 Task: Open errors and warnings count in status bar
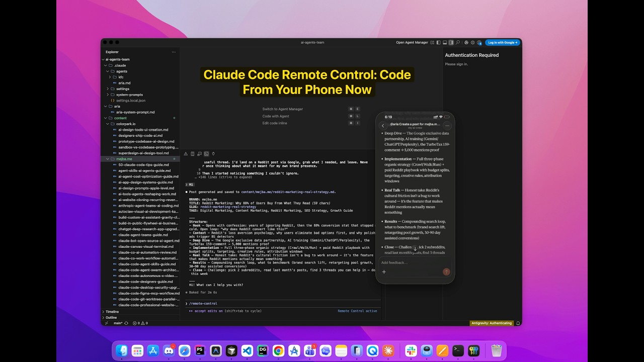(140, 323)
